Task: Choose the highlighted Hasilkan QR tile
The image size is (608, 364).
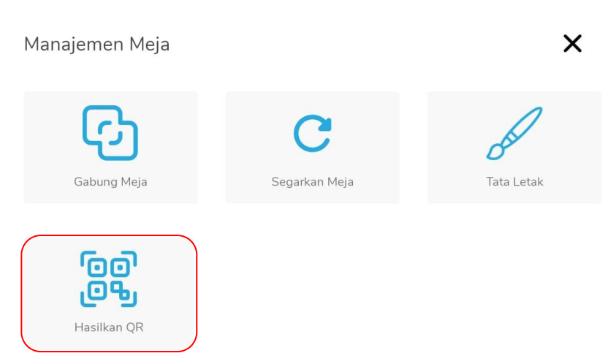Action: coord(109,293)
